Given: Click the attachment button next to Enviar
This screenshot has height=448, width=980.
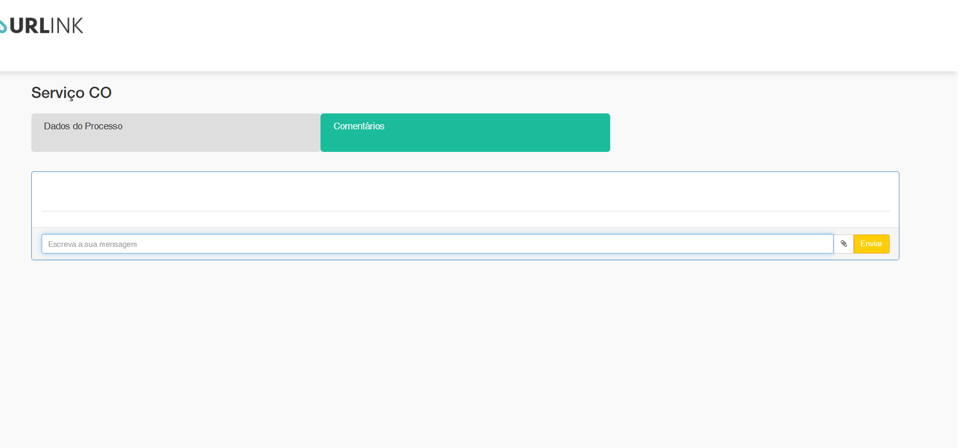Looking at the screenshot, I should click(x=843, y=244).
